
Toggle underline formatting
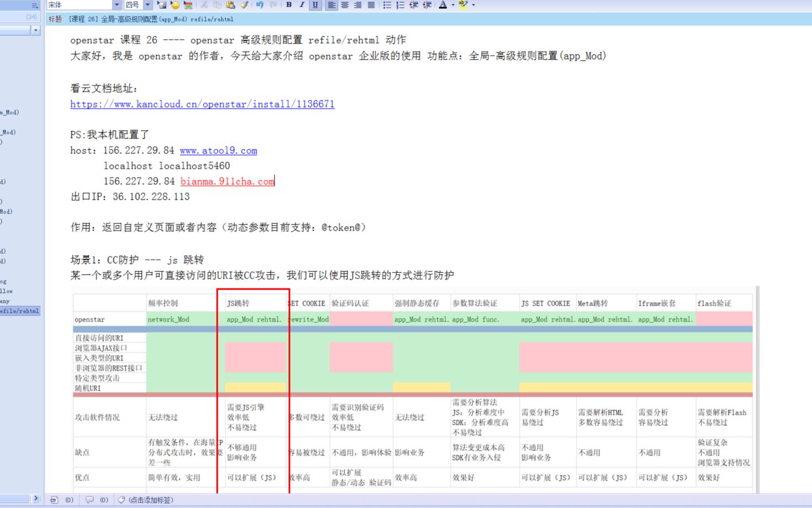pyautogui.click(x=314, y=5)
